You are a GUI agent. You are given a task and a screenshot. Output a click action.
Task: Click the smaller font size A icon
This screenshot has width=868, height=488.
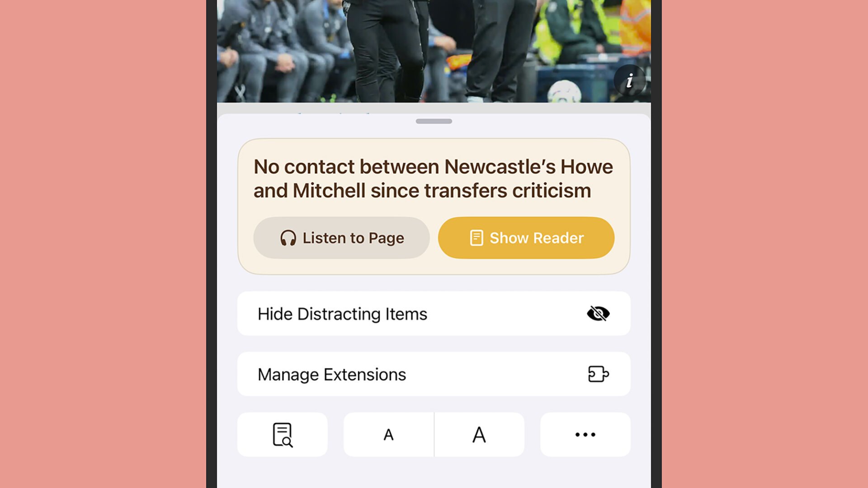[388, 434]
